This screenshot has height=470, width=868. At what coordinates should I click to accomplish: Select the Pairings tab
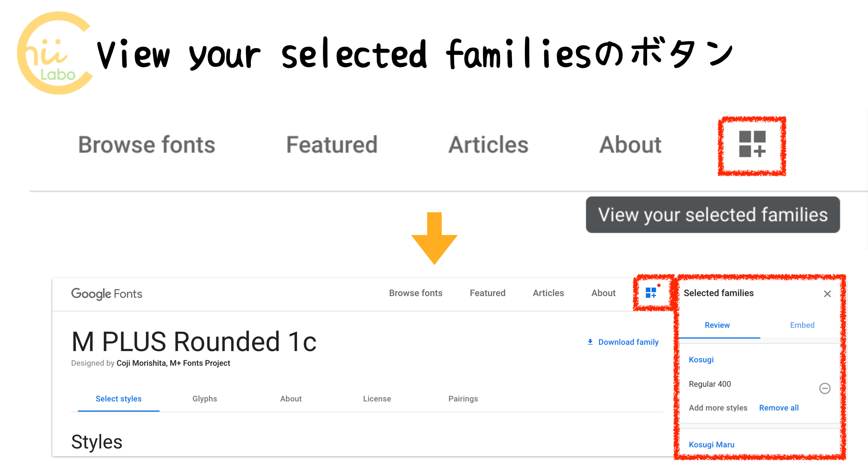(463, 398)
